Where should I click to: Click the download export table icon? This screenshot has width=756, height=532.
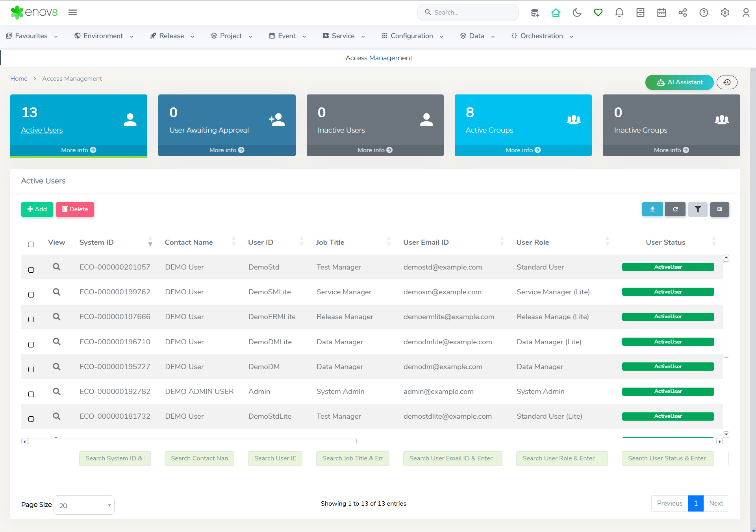[652, 209]
